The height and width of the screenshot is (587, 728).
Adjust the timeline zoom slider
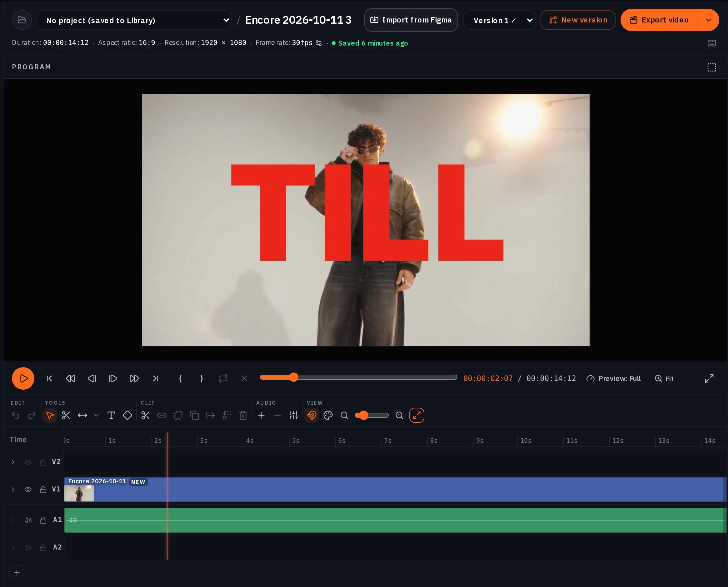(x=371, y=415)
